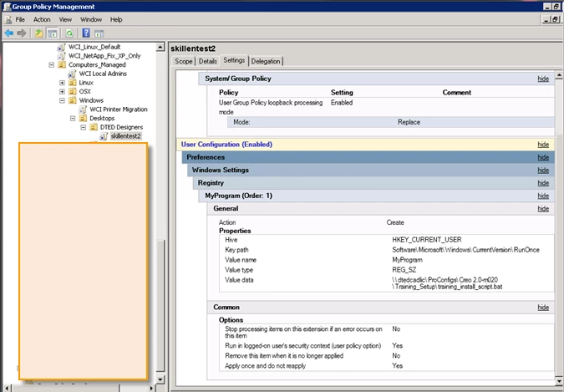Click the Forward arrow toolbar icon

(22, 33)
